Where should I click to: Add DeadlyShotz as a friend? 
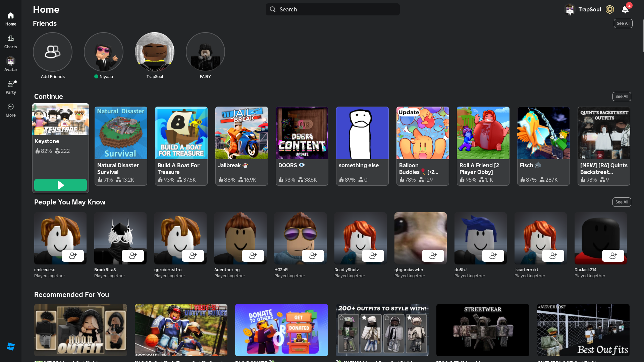[x=373, y=256]
